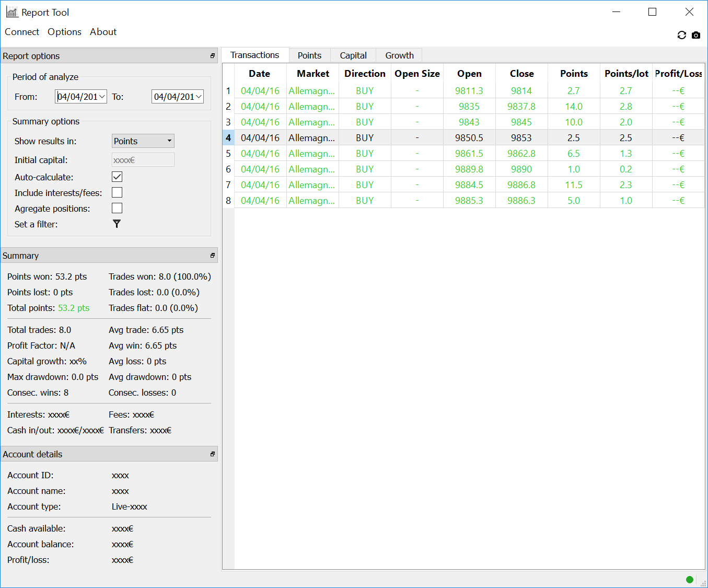Click the Report Tool app icon
Screen dimensions: 708x588
[x=11, y=12]
